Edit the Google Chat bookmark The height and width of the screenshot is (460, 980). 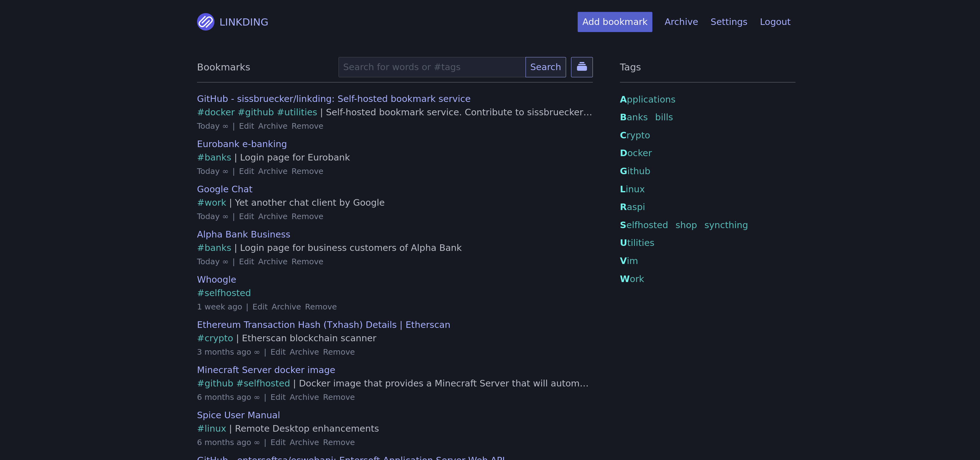247,216
